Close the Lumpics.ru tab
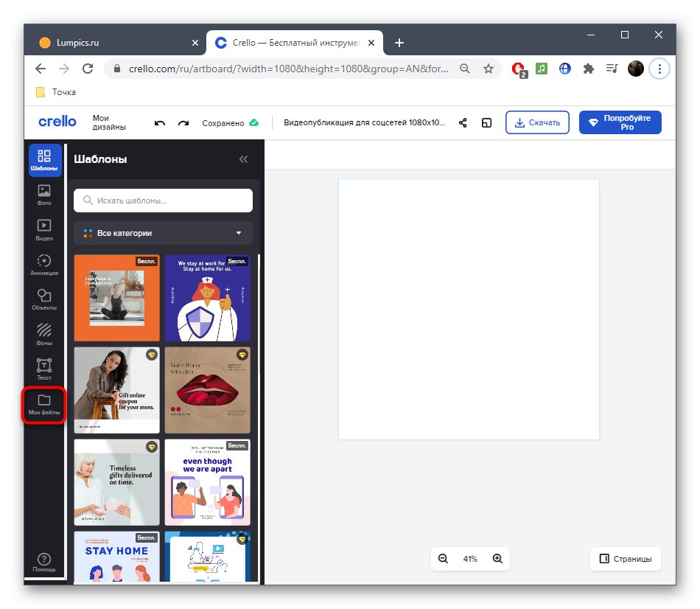This screenshot has width=700, height=609. (x=195, y=43)
